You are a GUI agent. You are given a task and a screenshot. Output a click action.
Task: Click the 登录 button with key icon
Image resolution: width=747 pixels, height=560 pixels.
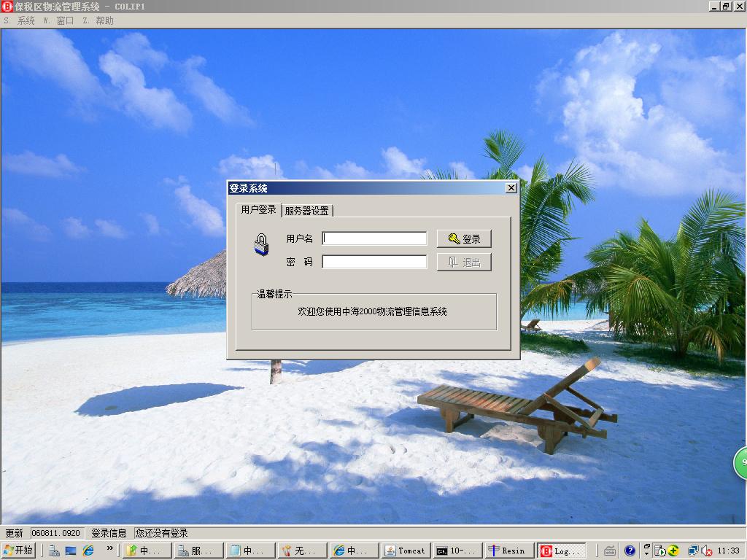pos(464,238)
